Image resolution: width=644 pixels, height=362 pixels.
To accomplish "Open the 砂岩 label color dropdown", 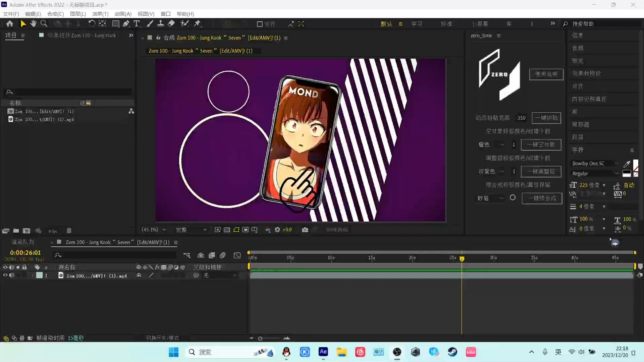I will (490, 198).
